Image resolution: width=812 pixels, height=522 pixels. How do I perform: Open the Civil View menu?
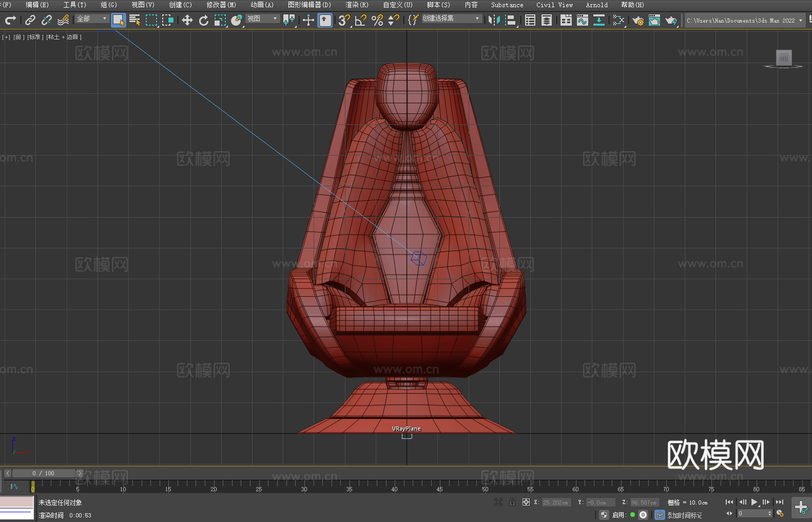(554, 5)
